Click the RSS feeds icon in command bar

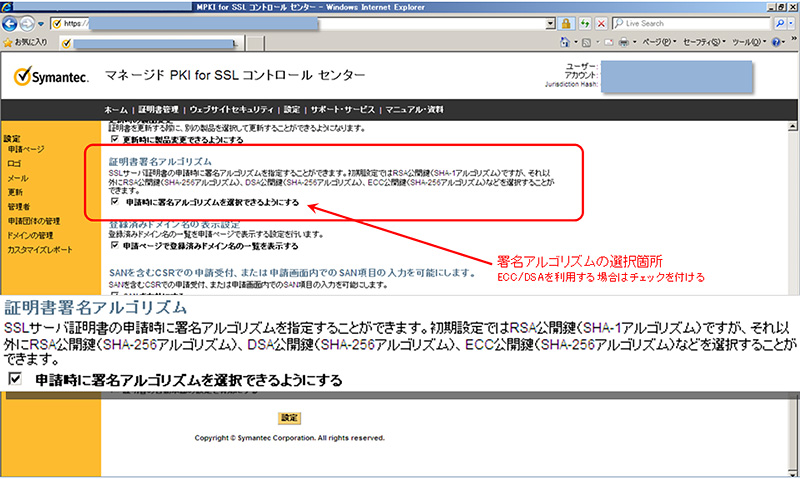(x=587, y=42)
